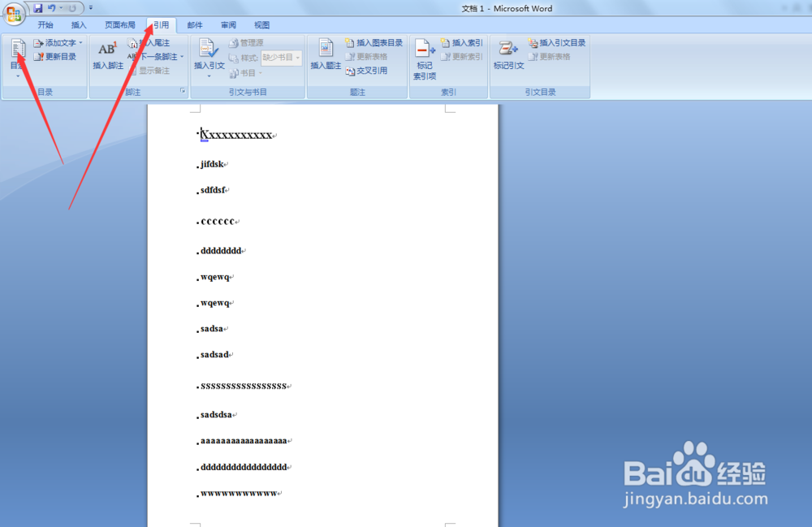Switch to the 视图 tab
The height and width of the screenshot is (527, 812).
262,25
